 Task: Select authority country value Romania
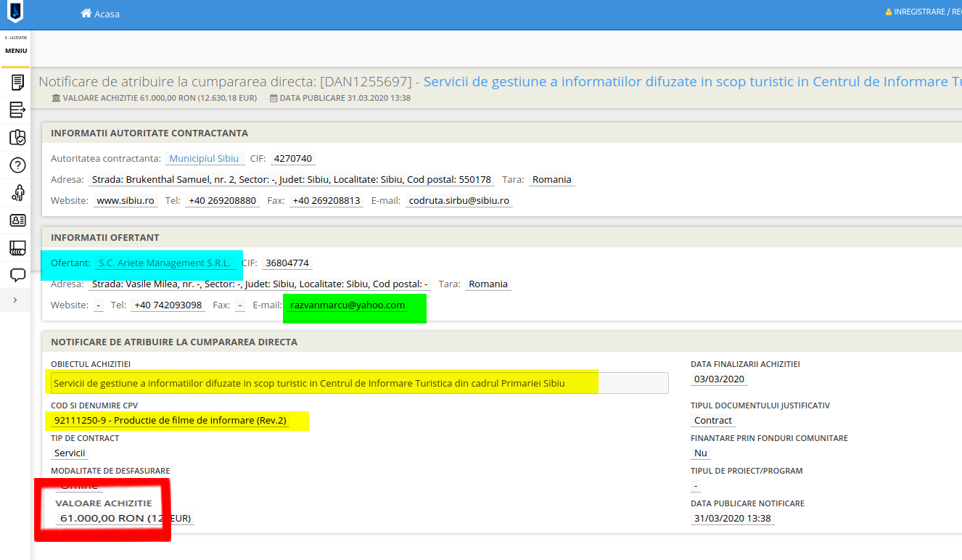(551, 180)
